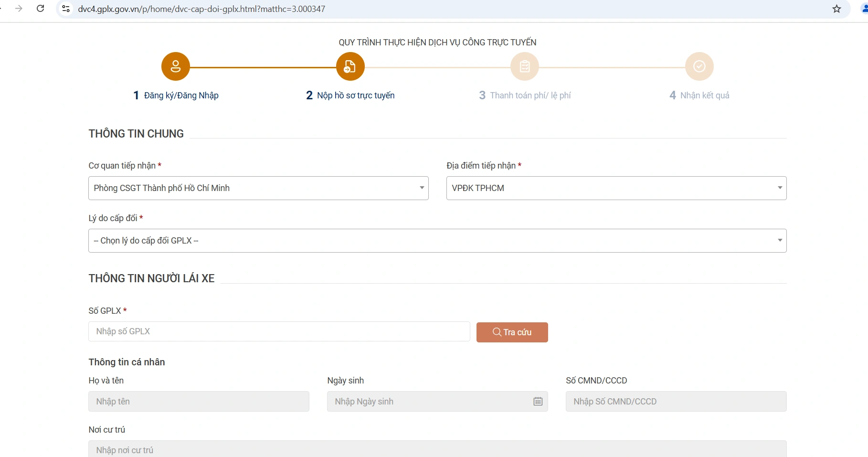
Task: Bookmark this page with the star icon
Action: pyautogui.click(x=836, y=9)
